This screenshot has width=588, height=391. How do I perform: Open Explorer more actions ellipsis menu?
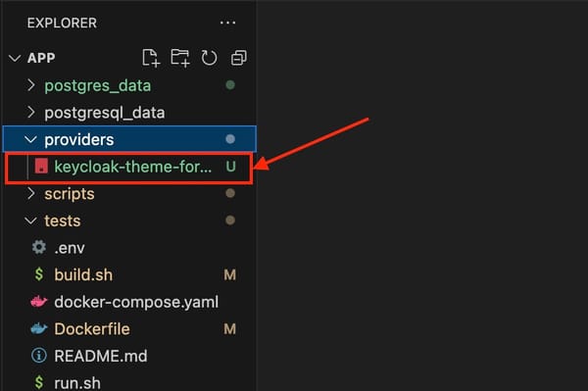point(227,23)
